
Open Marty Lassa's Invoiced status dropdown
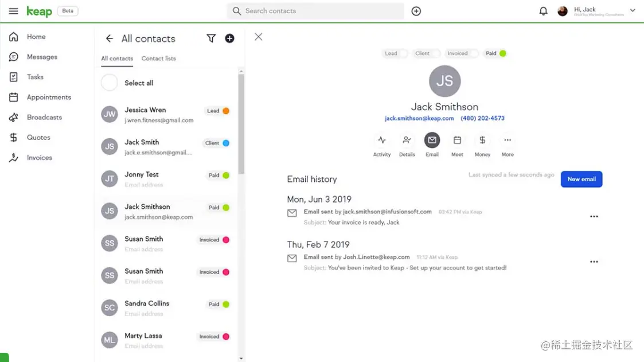(214, 337)
